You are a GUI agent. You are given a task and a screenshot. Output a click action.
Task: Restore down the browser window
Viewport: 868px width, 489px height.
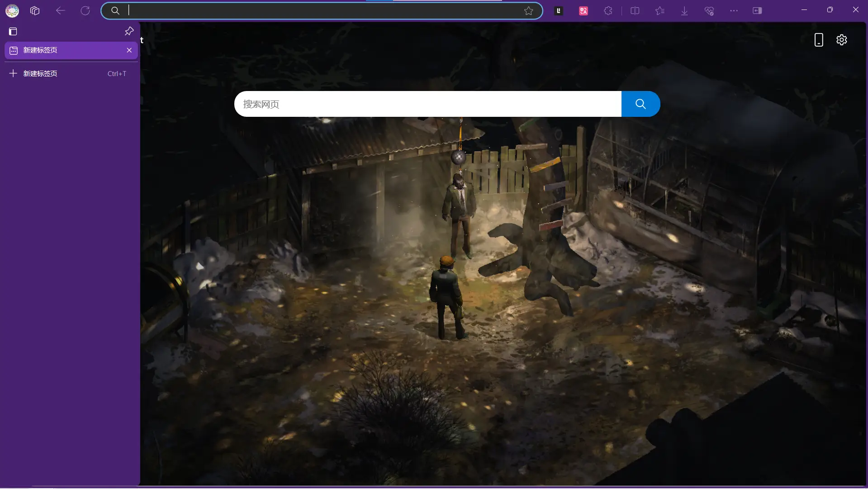click(830, 10)
